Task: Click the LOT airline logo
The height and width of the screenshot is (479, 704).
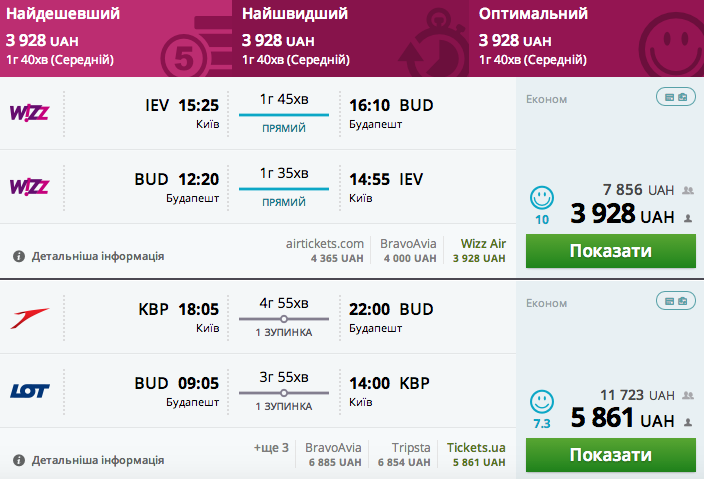Action: [30, 391]
